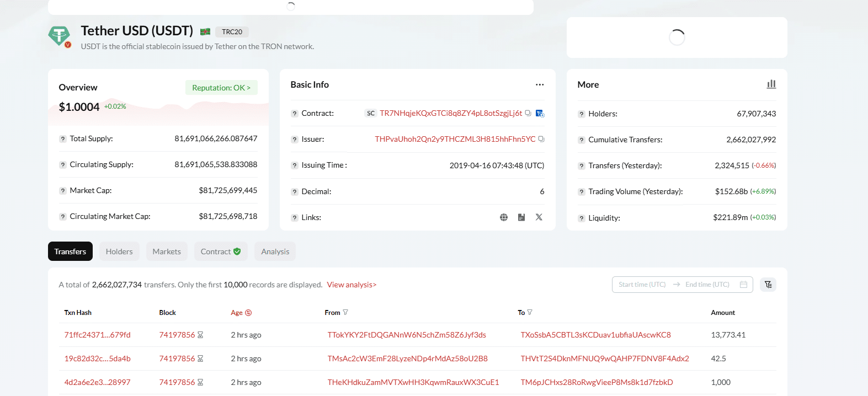Screen dimensions: 868x396
Task: Open recipient address TXoSsbA5CBTL3sKCDuav1ubfiaUAscwKC8
Action: [596, 335]
